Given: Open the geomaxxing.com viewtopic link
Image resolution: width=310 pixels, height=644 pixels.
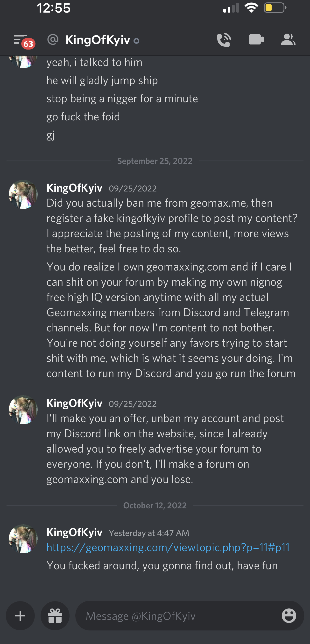Looking at the screenshot, I should pos(168,548).
